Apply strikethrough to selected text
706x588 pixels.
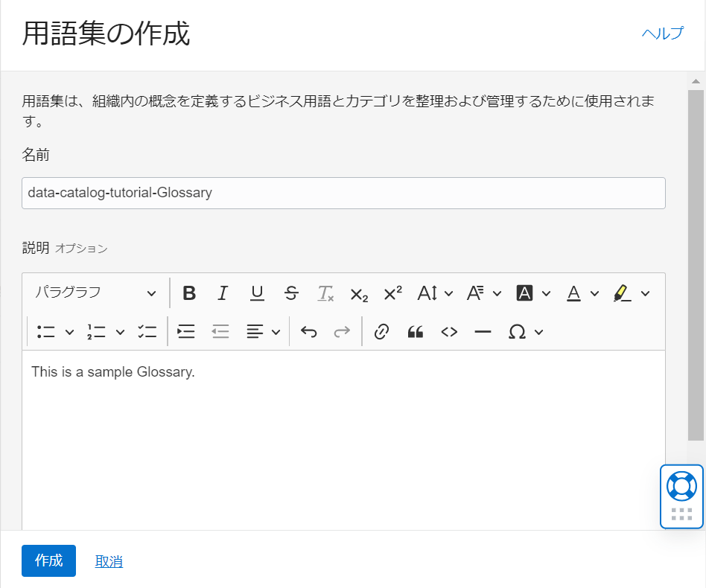pos(291,293)
